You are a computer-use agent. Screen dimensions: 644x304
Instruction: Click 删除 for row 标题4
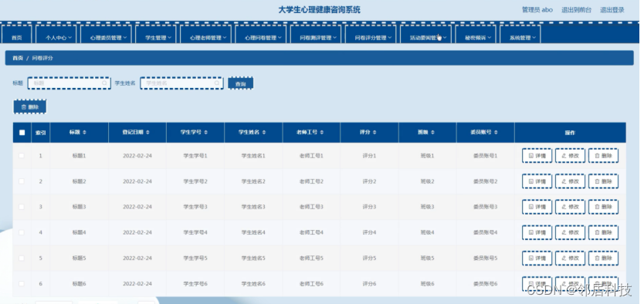pyautogui.click(x=603, y=232)
